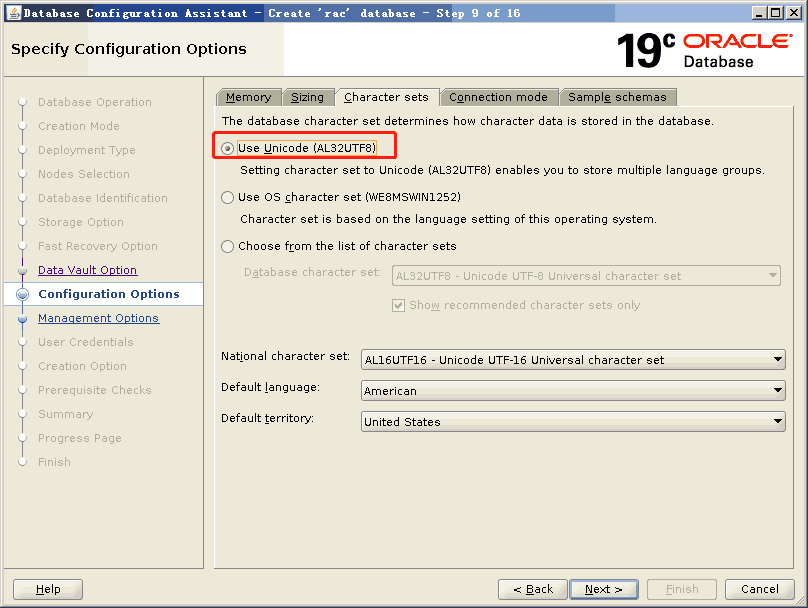This screenshot has width=808, height=608.
Task: Click the User Credentials step
Action: [86, 342]
